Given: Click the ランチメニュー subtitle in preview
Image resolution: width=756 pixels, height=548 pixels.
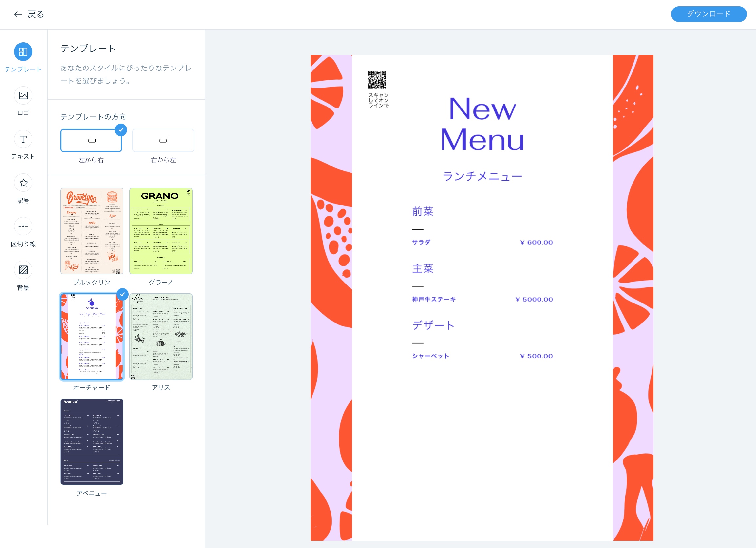Looking at the screenshot, I should pos(482,176).
